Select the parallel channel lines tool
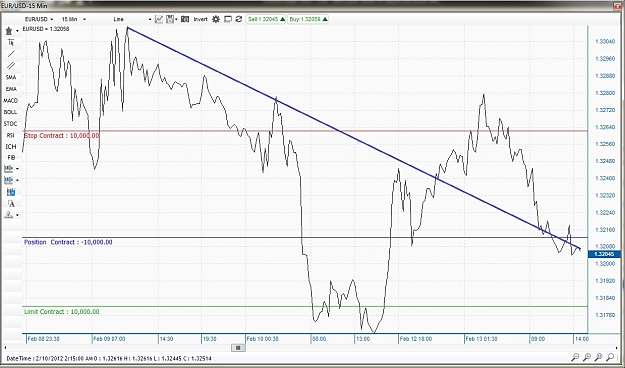The height and width of the screenshot is (368, 625). (x=11, y=65)
